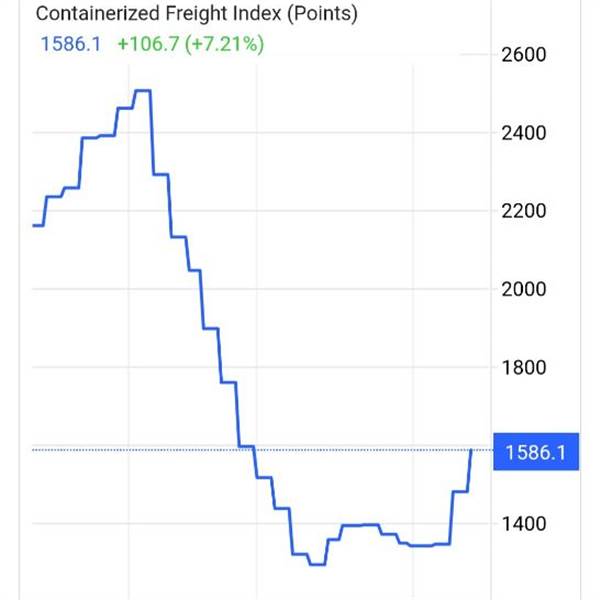This screenshot has height=600, width=600.
Task: Click the green +106.7 (+7.21%) change text
Action: [191, 44]
